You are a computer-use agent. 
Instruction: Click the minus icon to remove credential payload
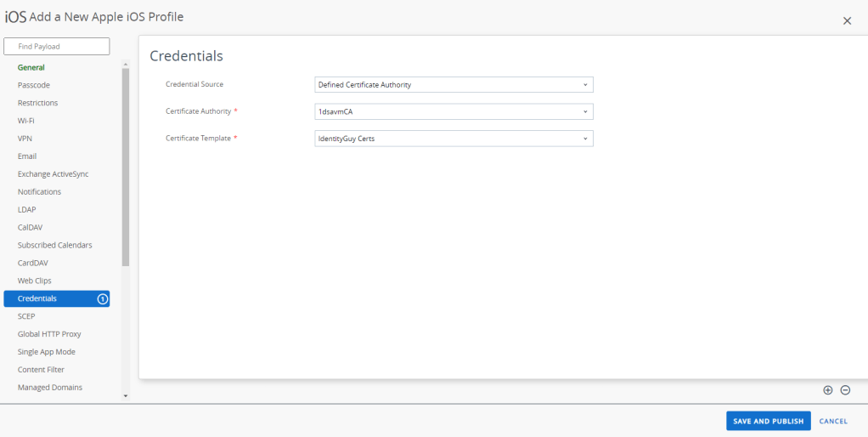(x=845, y=390)
